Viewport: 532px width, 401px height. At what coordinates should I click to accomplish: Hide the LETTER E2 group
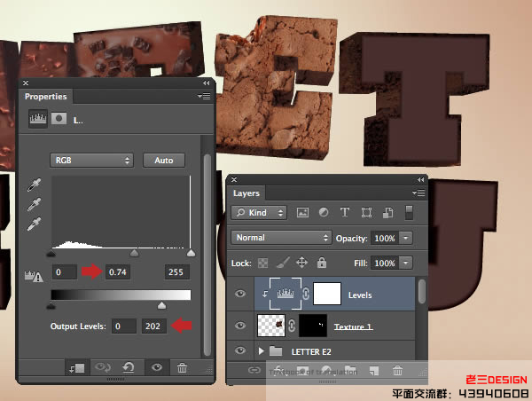click(x=240, y=350)
